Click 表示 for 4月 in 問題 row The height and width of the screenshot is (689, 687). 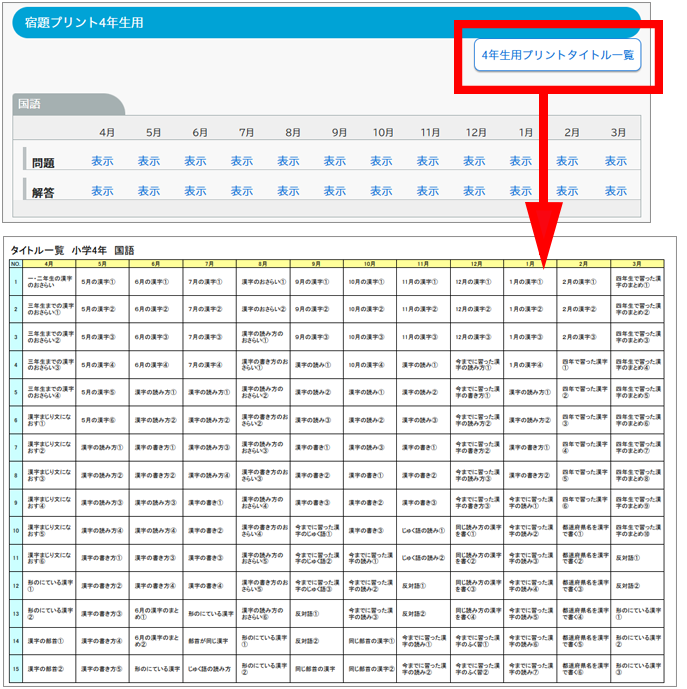click(x=102, y=161)
